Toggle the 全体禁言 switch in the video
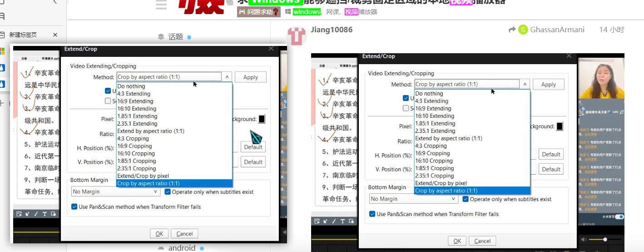The image size is (644, 252). pyautogui.click(x=619, y=217)
